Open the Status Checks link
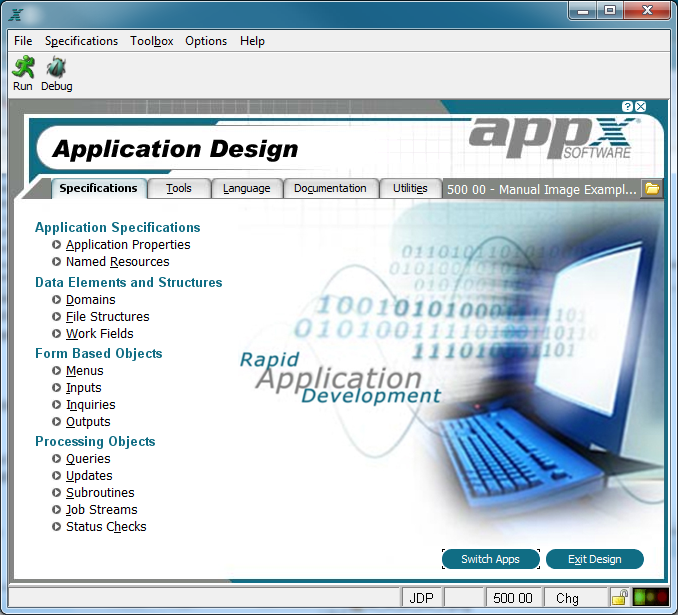 pos(106,527)
